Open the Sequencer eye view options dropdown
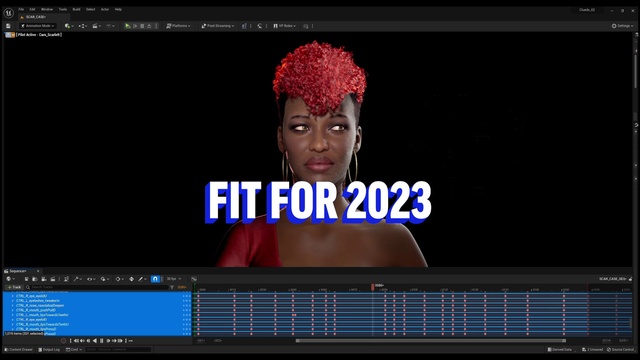The image size is (640, 360). (x=91, y=279)
